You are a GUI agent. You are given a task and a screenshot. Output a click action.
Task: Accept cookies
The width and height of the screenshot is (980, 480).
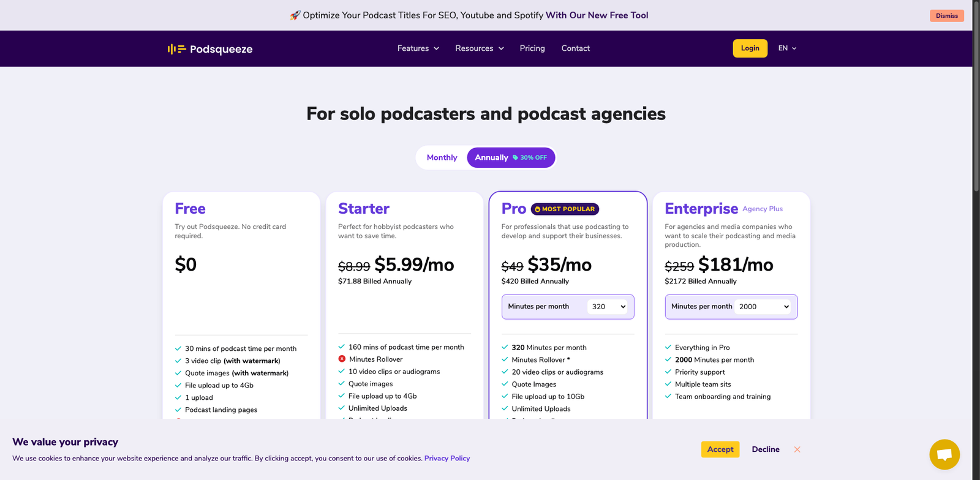pos(720,449)
